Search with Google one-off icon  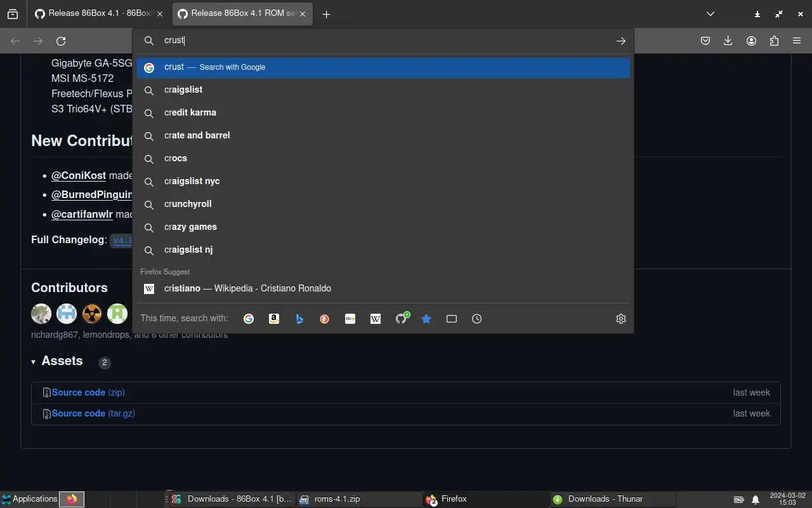coord(249,319)
